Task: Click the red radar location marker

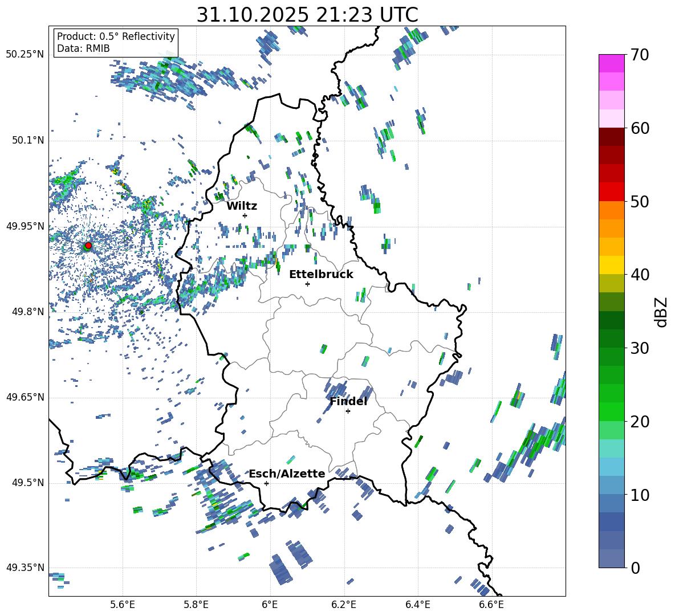Action: tap(88, 245)
